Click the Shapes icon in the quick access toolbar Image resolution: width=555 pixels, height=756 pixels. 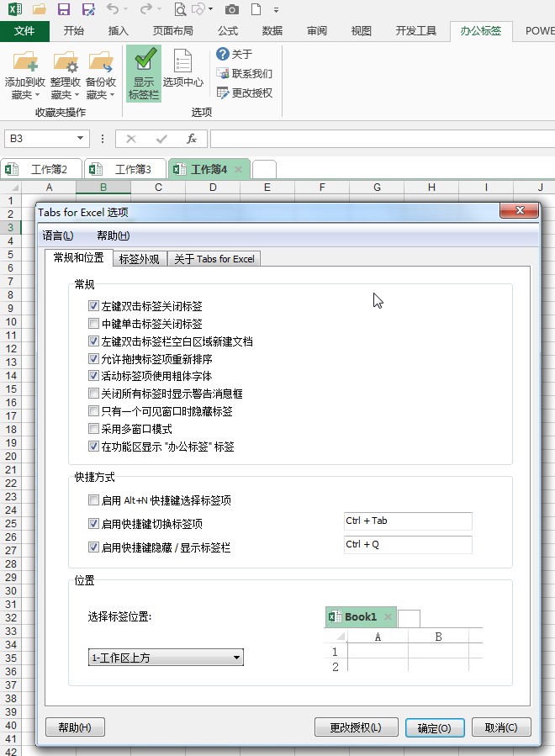(x=198, y=9)
